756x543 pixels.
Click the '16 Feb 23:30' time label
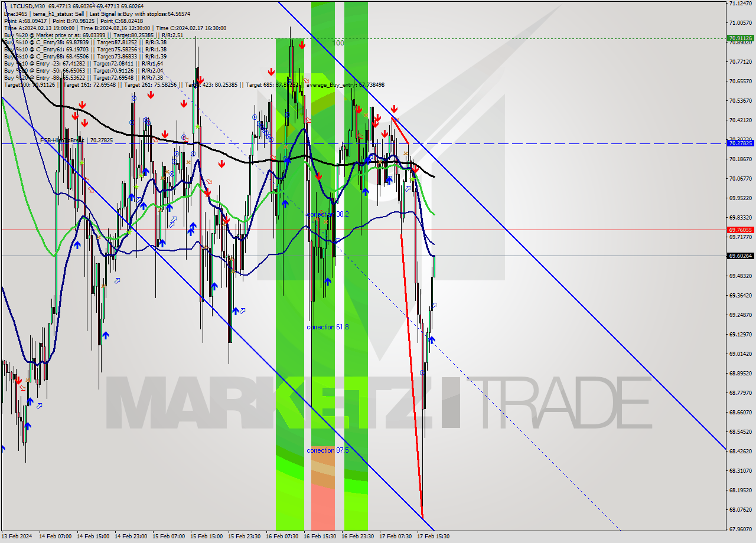point(357,537)
